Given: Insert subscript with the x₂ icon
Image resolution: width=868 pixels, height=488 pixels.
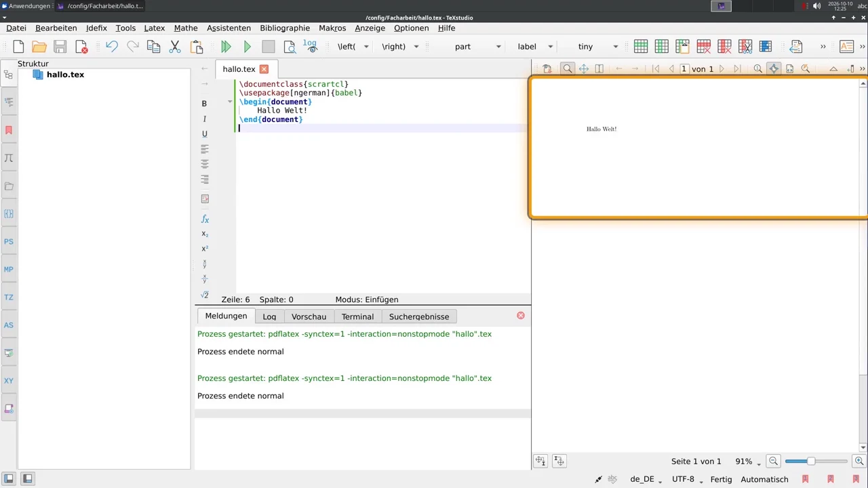Looking at the screenshot, I should (x=205, y=234).
